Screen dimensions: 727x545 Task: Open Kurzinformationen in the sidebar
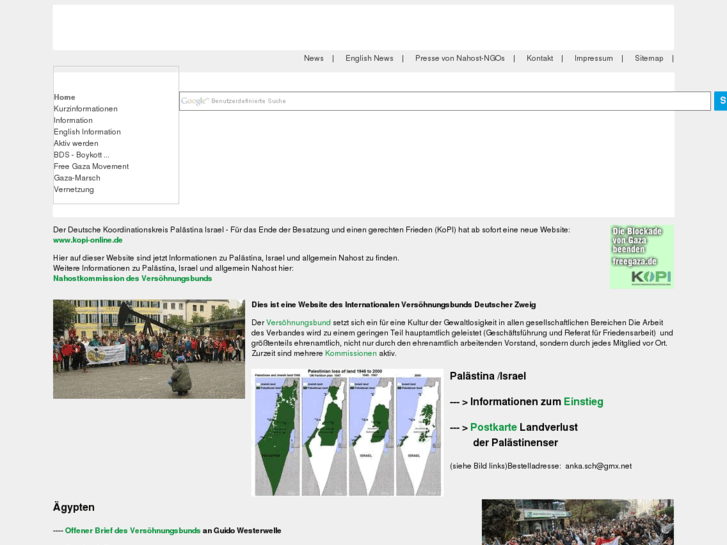point(85,109)
